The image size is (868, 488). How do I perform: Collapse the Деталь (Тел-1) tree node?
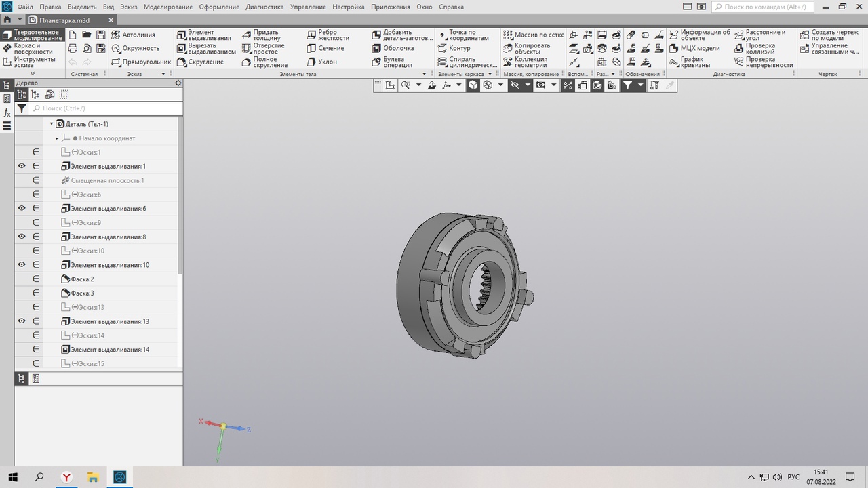(52, 124)
